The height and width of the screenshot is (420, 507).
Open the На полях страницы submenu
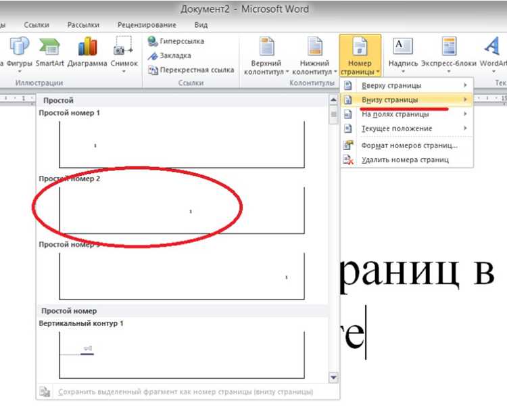[x=407, y=114]
